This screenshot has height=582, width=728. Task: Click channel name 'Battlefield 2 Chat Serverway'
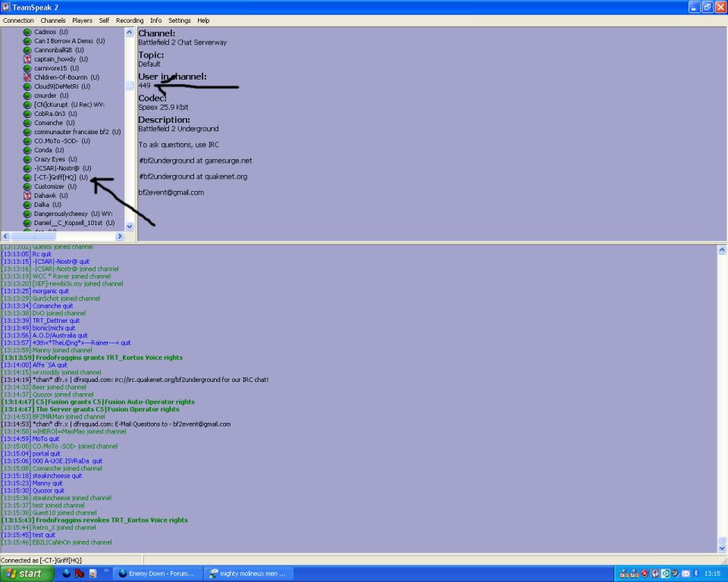[x=182, y=42]
